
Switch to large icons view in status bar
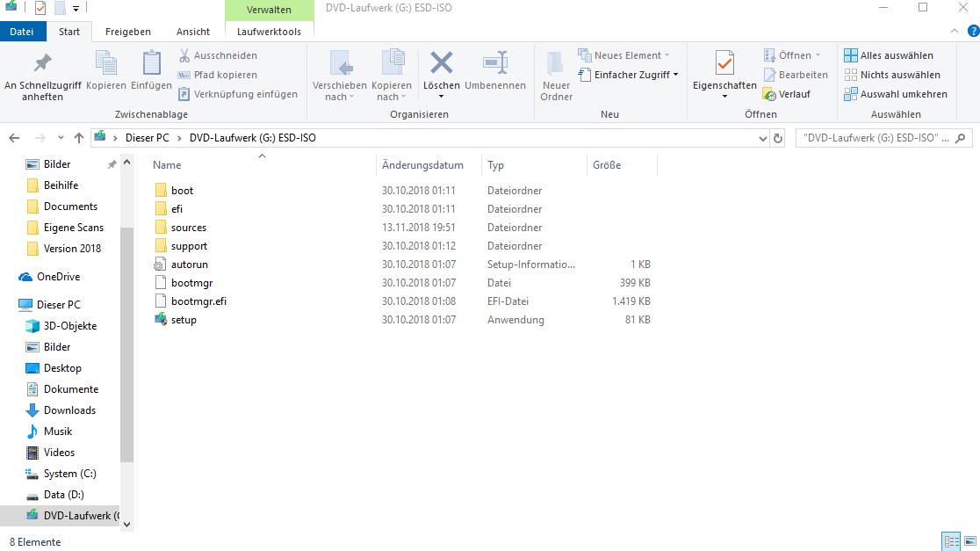pyautogui.click(x=970, y=541)
